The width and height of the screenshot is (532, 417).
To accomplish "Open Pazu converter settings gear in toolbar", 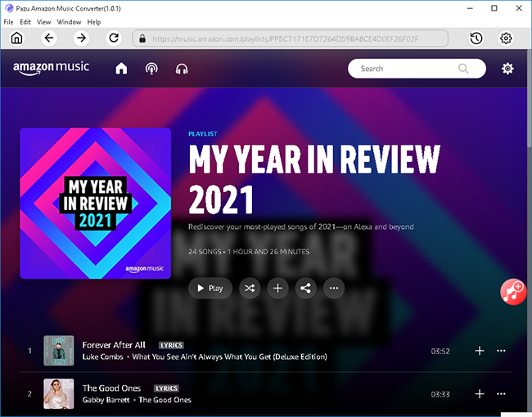I will tap(506, 38).
